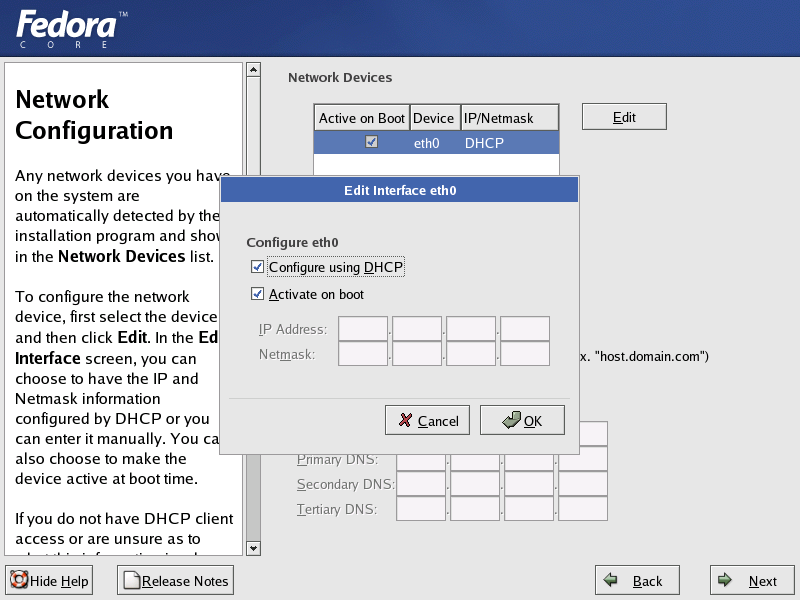Image resolution: width=800 pixels, height=600 pixels.
Task: Select the second Secondary DNS octet field
Action: coord(475,483)
